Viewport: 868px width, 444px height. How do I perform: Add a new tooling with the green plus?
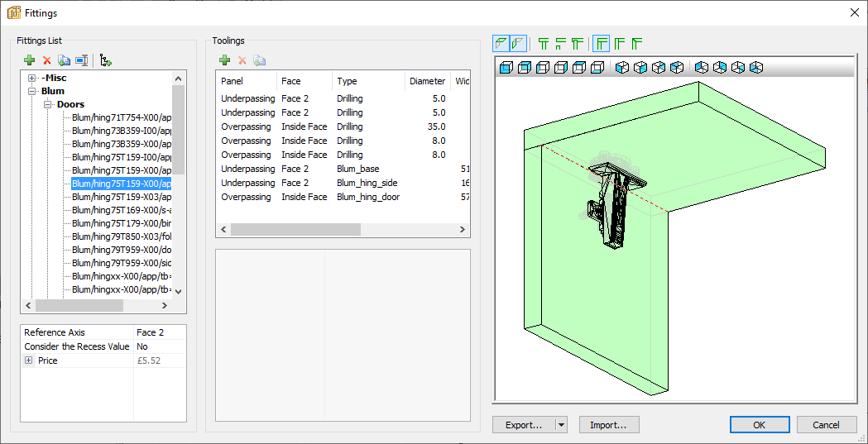(x=225, y=60)
